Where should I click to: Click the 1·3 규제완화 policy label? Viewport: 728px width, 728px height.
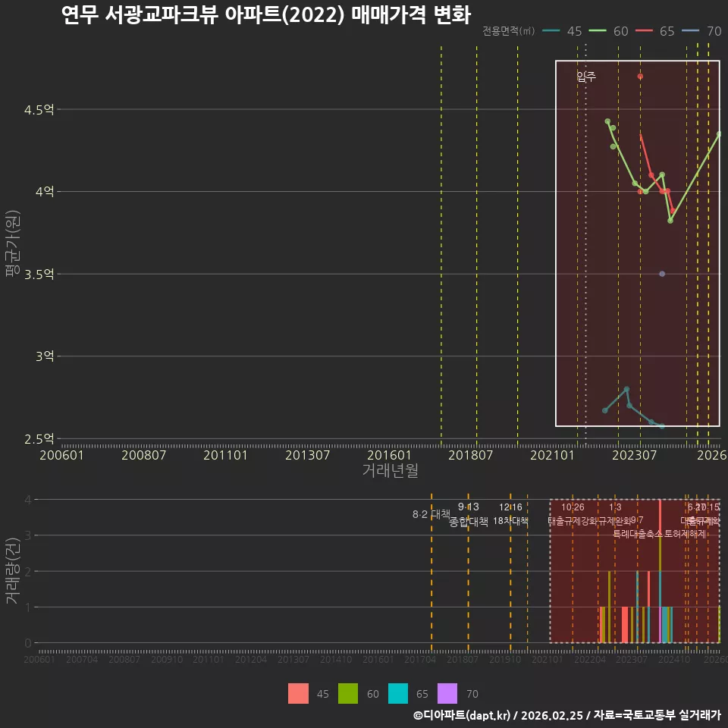(x=615, y=514)
